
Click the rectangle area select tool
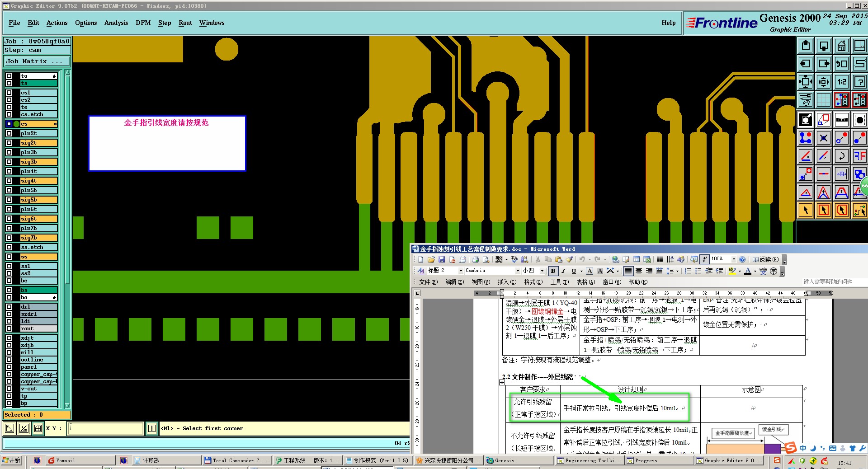tap(824, 211)
